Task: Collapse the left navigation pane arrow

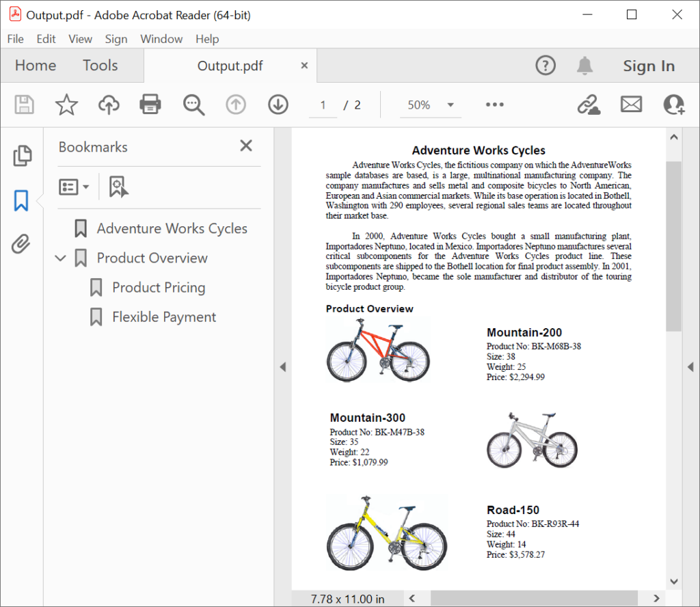Action: 282,367
